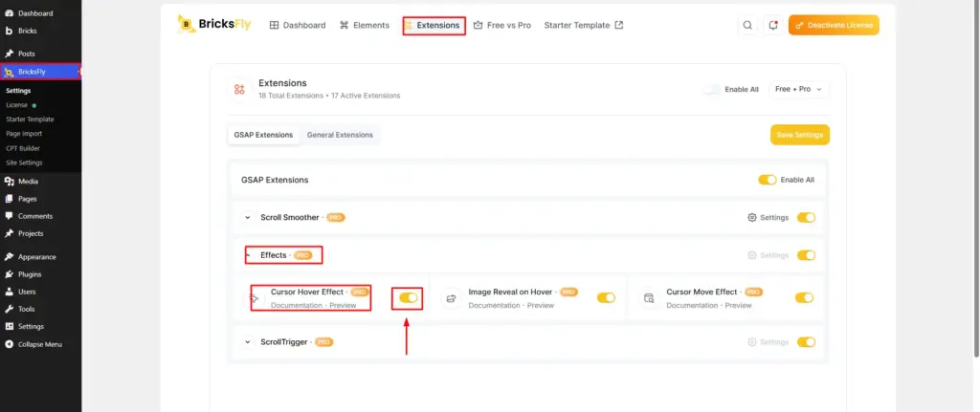
Task: Disable the Image Reveal on Hover toggle
Action: pyautogui.click(x=606, y=297)
